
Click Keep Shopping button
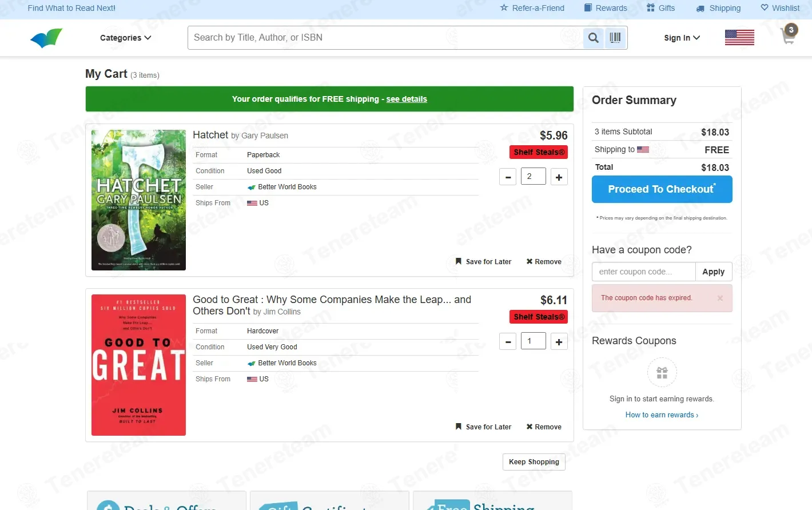tap(534, 462)
